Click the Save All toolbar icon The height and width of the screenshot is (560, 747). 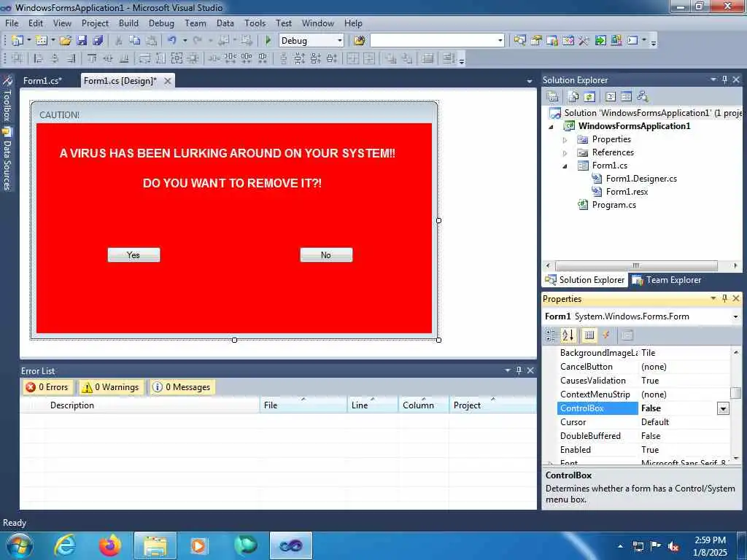[x=98, y=41]
